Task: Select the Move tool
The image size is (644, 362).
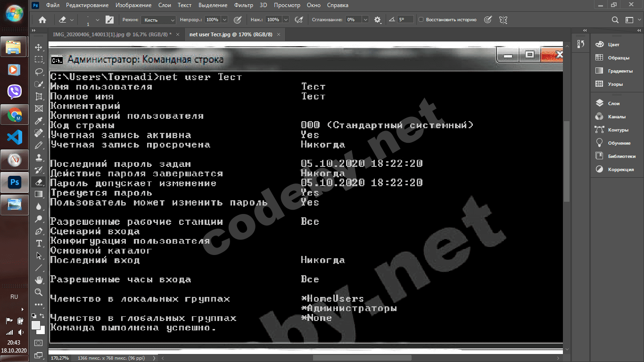Action: pyautogui.click(x=39, y=47)
